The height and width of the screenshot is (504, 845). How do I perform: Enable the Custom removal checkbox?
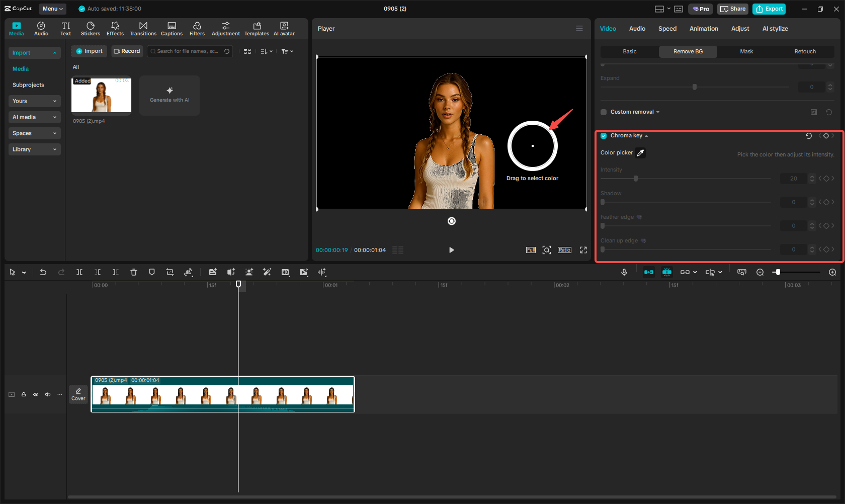pos(604,112)
